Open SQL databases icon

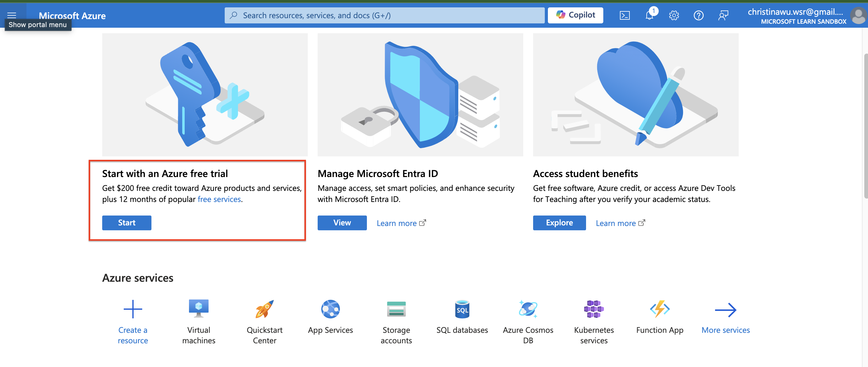(x=462, y=309)
